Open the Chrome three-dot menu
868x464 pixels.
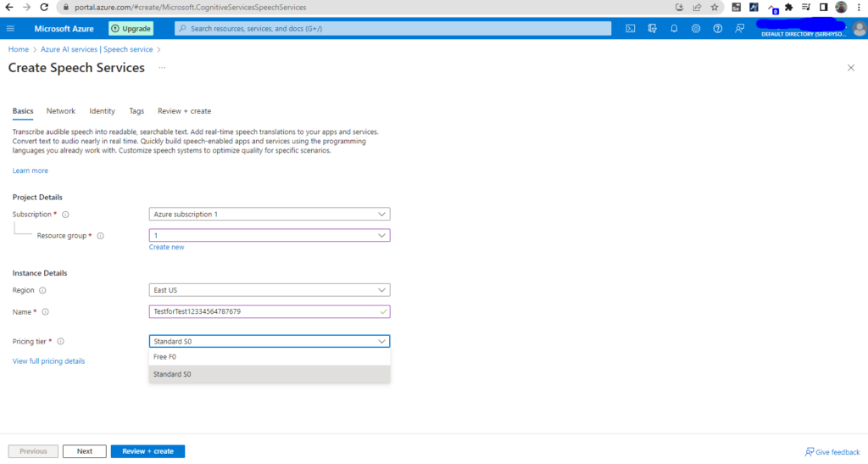[x=860, y=7]
